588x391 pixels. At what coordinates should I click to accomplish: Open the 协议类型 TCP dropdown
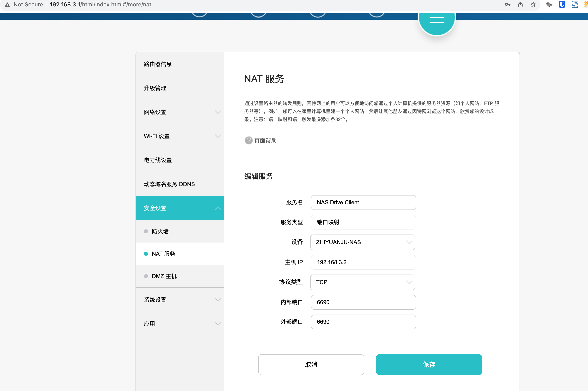pos(362,282)
